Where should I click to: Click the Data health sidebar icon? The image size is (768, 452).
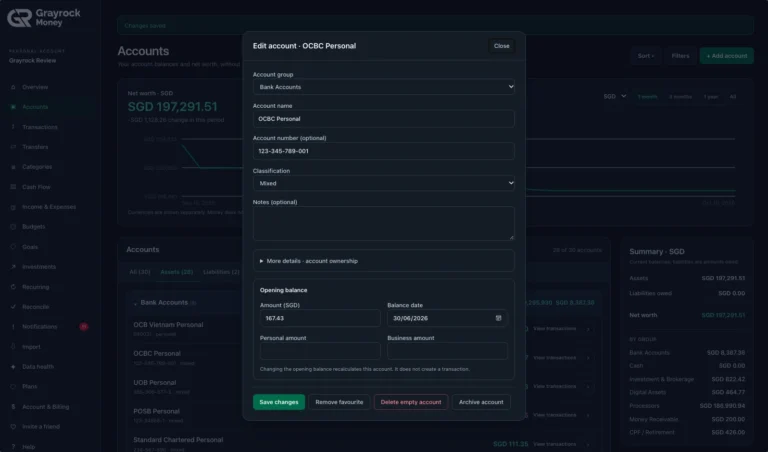[x=13, y=367]
